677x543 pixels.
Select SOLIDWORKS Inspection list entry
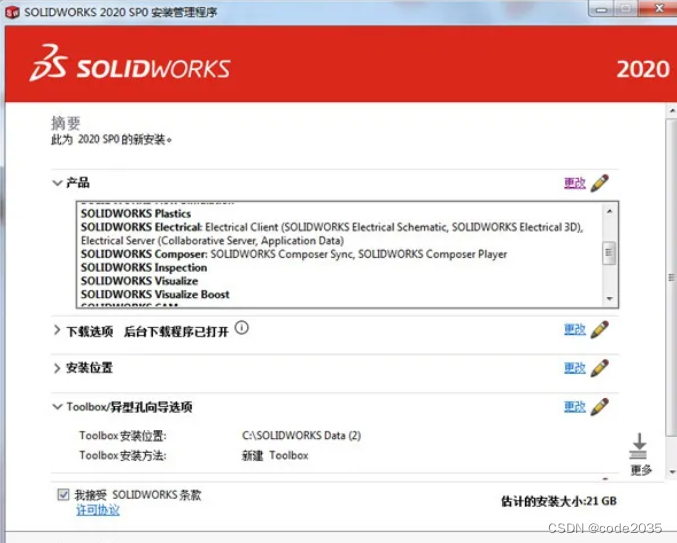[144, 268]
